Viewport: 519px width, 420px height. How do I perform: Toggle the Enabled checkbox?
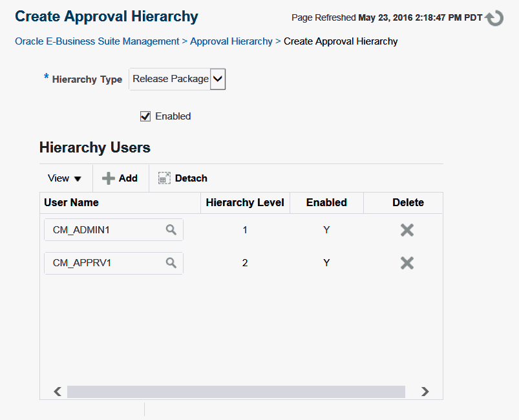click(x=145, y=116)
